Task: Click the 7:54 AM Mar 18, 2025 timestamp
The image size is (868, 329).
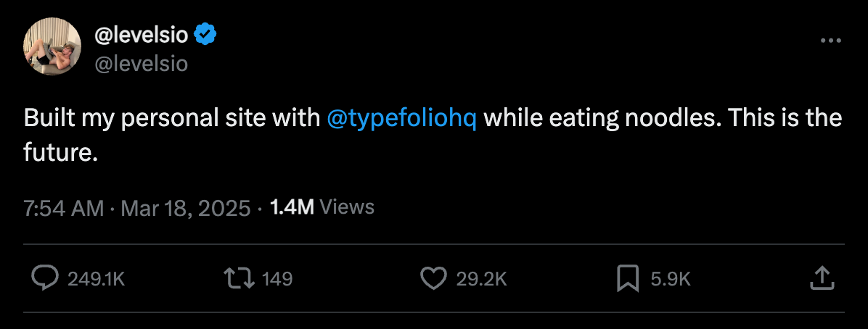Action: click(137, 208)
